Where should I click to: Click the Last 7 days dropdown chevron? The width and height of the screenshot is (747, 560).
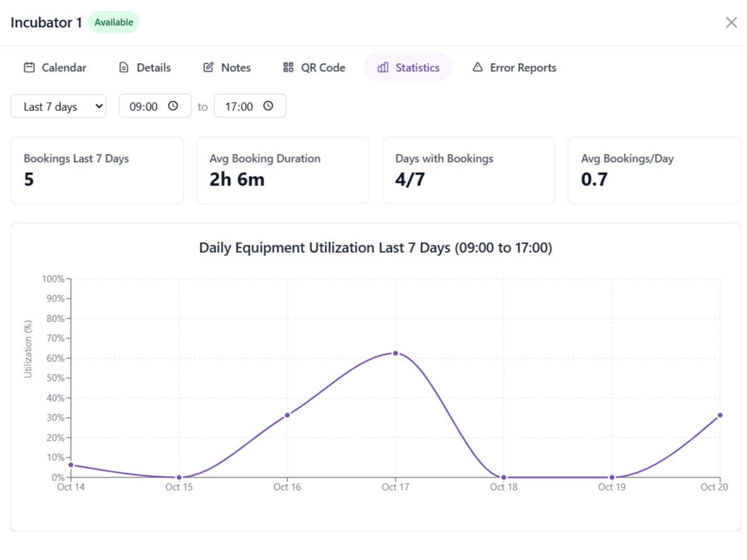click(99, 106)
